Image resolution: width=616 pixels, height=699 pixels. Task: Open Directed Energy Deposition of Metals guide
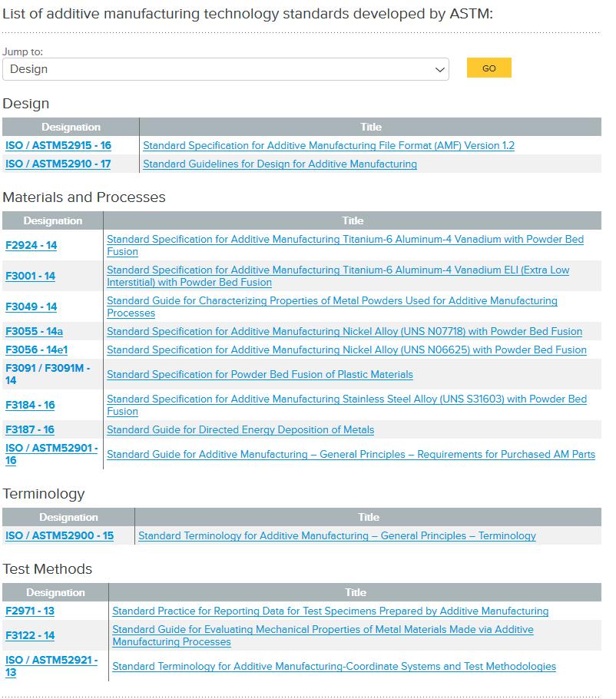[x=240, y=429]
